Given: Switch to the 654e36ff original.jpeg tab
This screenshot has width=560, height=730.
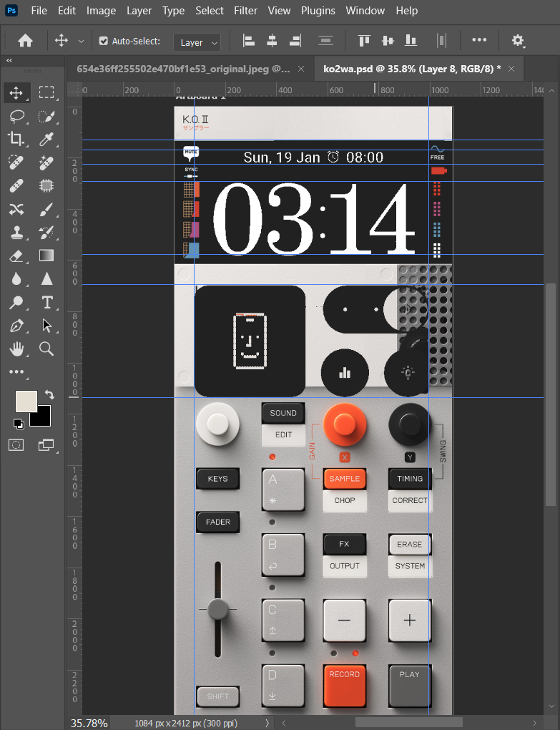Looking at the screenshot, I should point(183,69).
